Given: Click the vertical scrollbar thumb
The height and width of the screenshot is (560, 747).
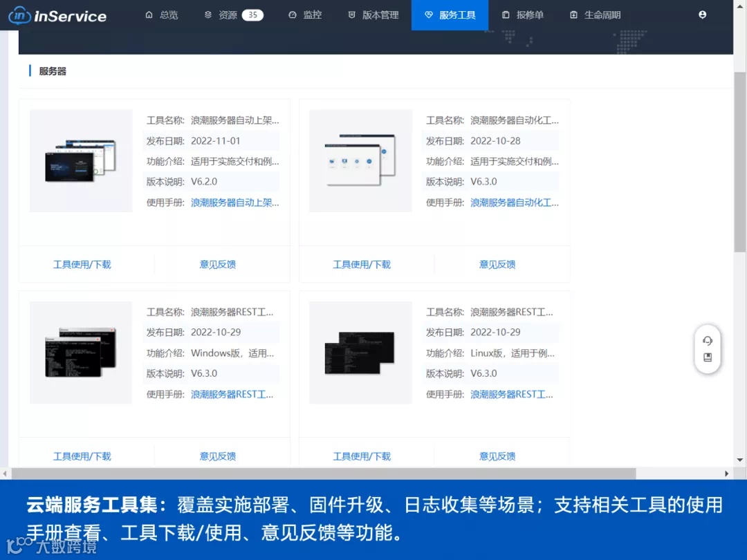Looking at the screenshot, I should (x=740, y=162).
